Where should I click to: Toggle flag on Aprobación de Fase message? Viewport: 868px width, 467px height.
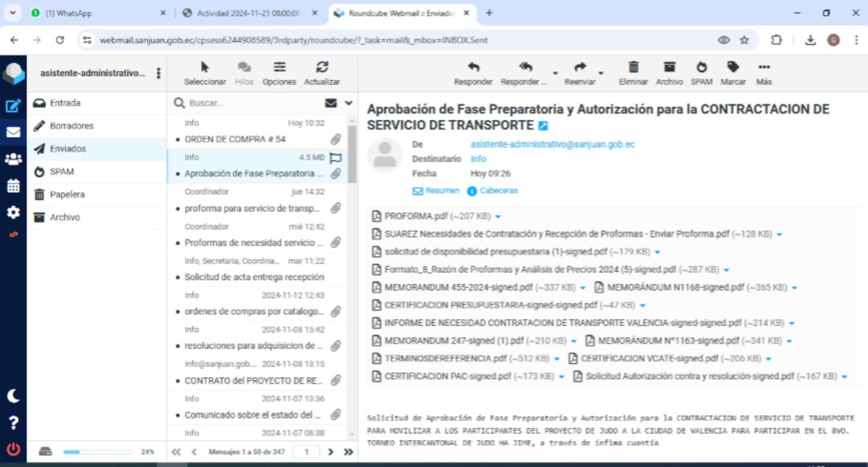[x=336, y=158]
